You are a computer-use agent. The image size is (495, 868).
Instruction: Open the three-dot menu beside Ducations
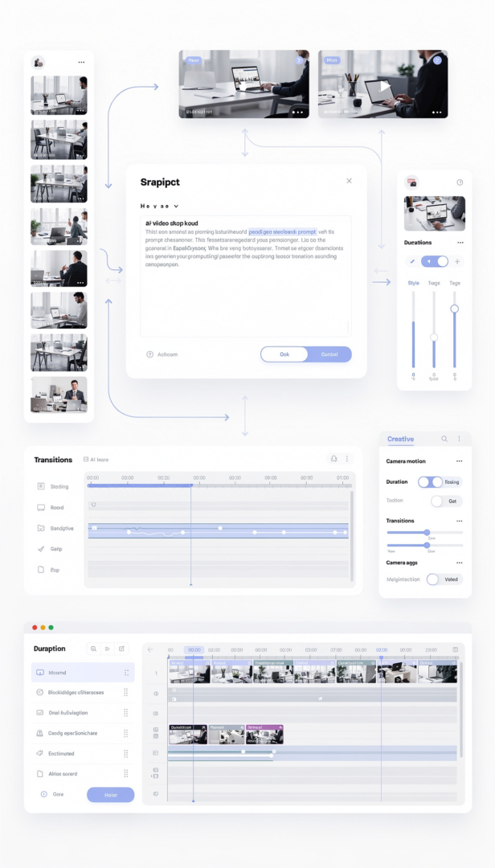[460, 242]
